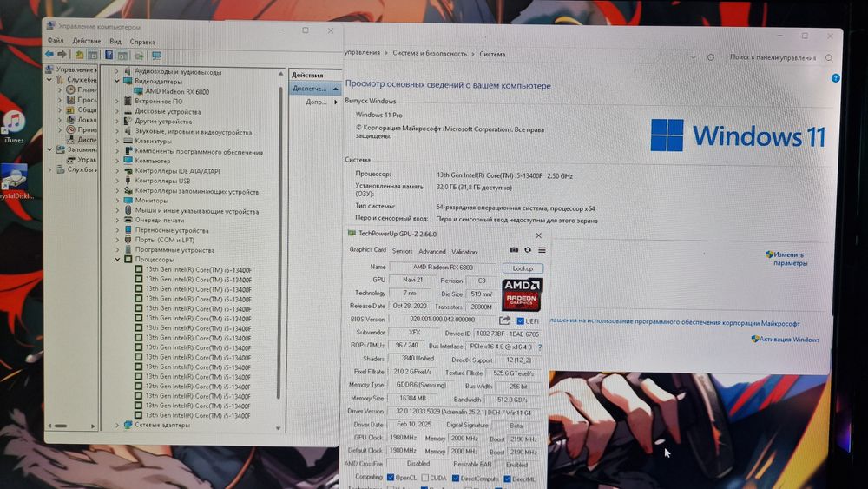Switch to the Validation tab in GPU-Z

pyautogui.click(x=464, y=251)
